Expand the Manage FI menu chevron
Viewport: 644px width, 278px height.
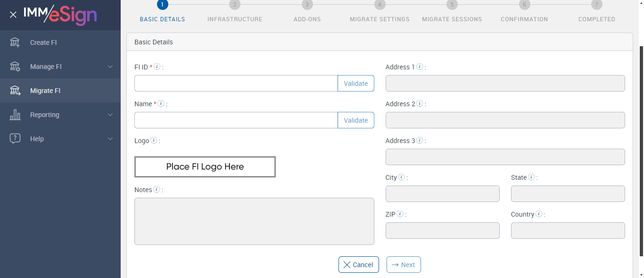[x=110, y=67]
